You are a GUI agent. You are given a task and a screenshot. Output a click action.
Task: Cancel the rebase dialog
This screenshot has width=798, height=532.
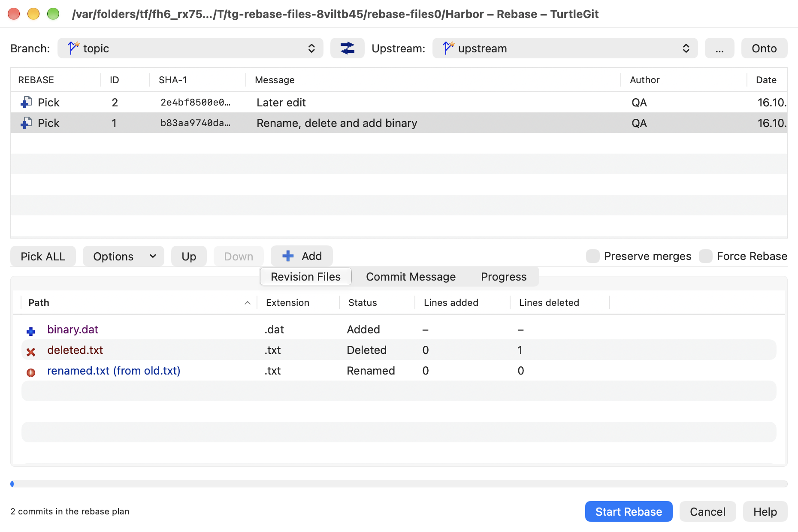tap(707, 511)
